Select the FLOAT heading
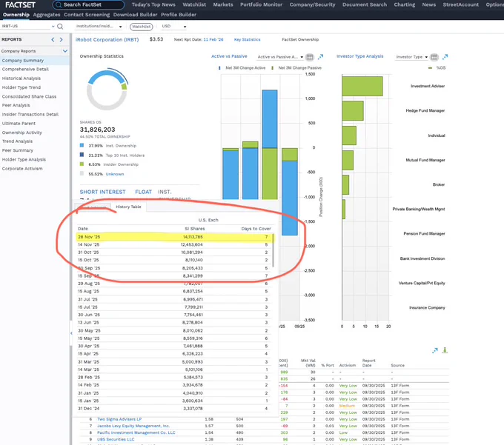504x445 pixels. coord(143,192)
